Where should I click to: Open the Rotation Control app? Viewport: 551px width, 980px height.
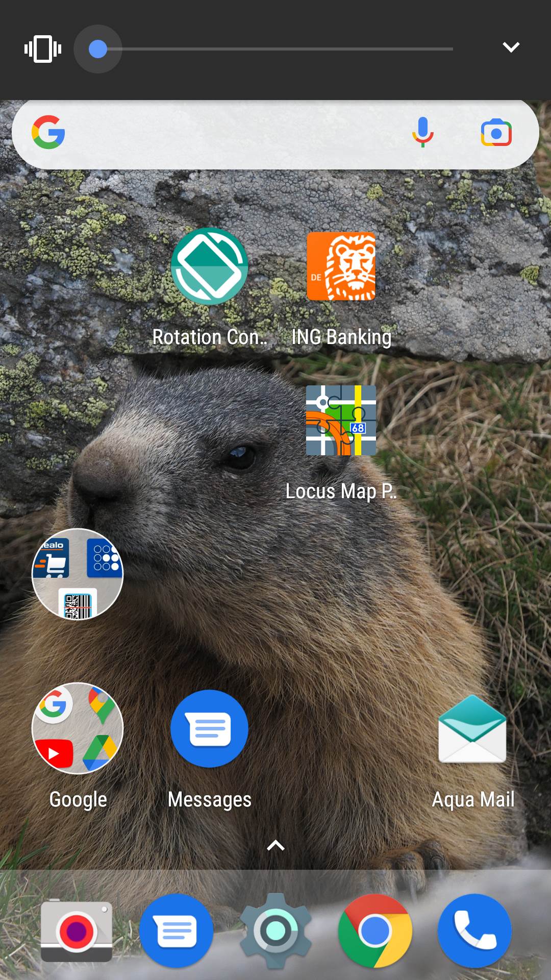click(209, 266)
